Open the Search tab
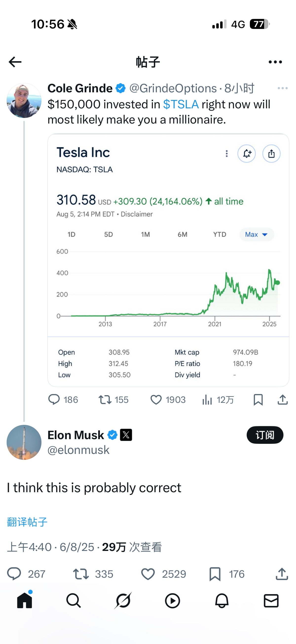The height and width of the screenshot is (644, 296). click(74, 601)
